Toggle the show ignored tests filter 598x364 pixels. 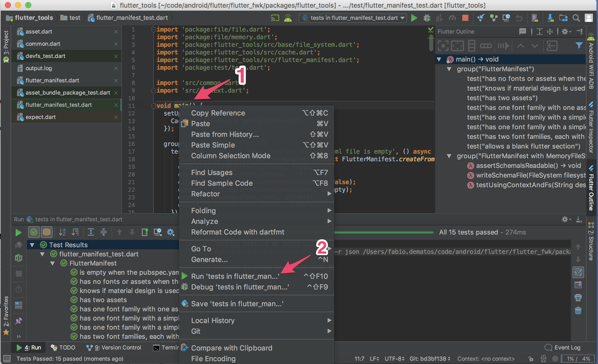[x=47, y=232]
